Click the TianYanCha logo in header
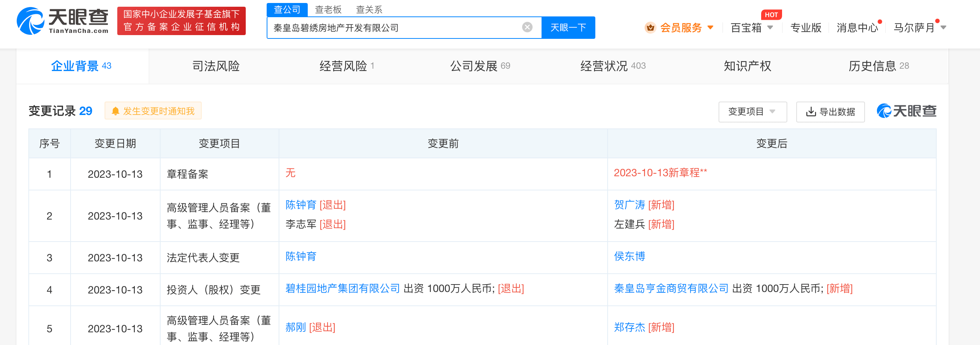This screenshot has width=980, height=345. coord(63,21)
